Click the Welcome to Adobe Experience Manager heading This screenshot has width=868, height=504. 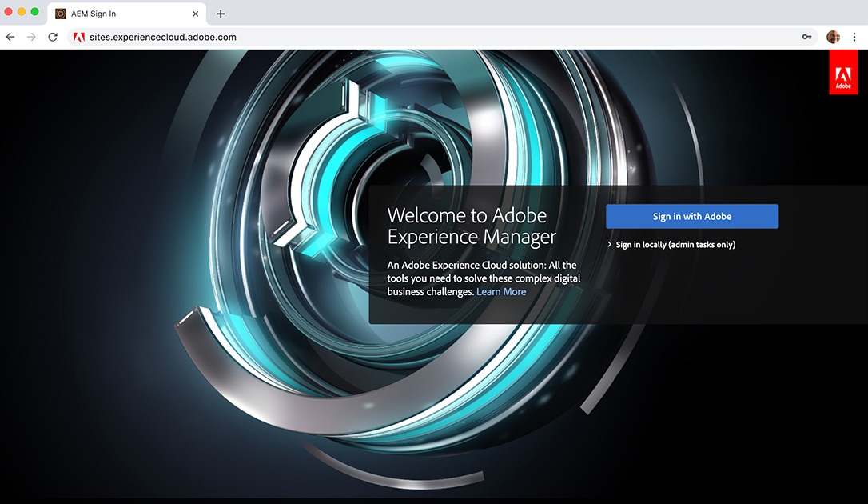click(472, 226)
